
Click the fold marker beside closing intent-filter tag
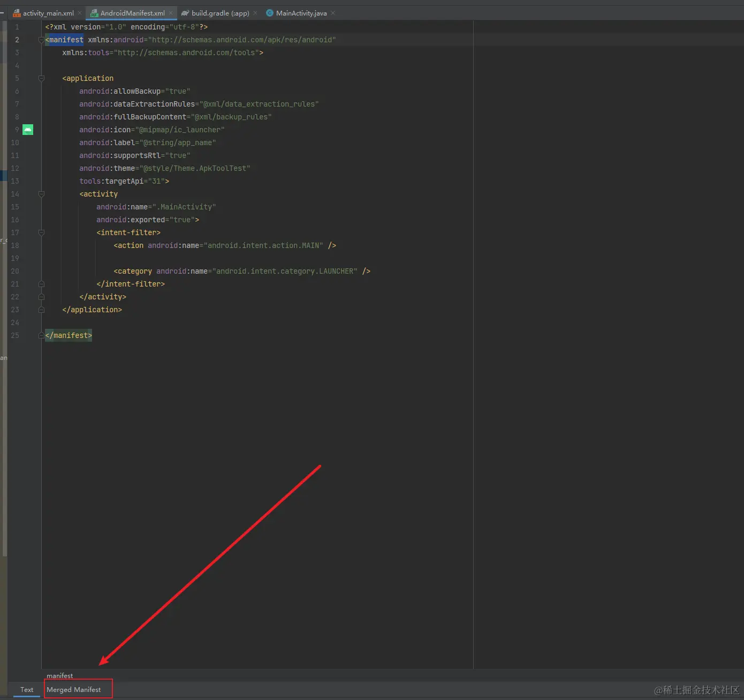pos(41,284)
